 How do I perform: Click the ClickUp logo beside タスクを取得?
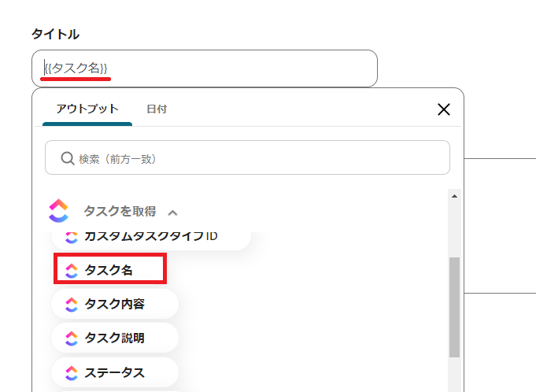click(x=59, y=210)
